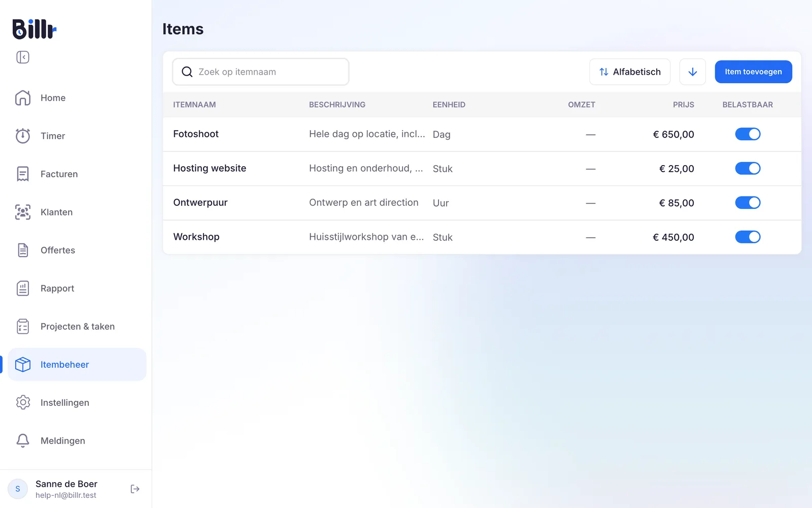This screenshot has width=812, height=508.
Task: Click the Timer stopwatch icon
Action: pos(23,136)
